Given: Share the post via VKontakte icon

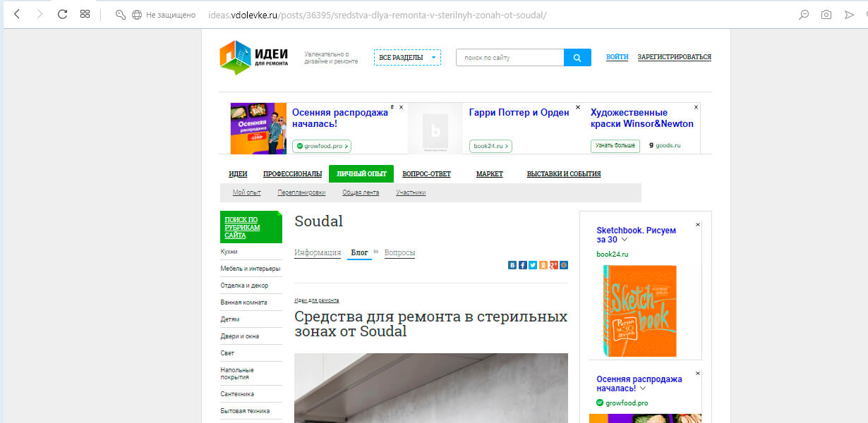Looking at the screenshot, I should [x=512, y=265].
